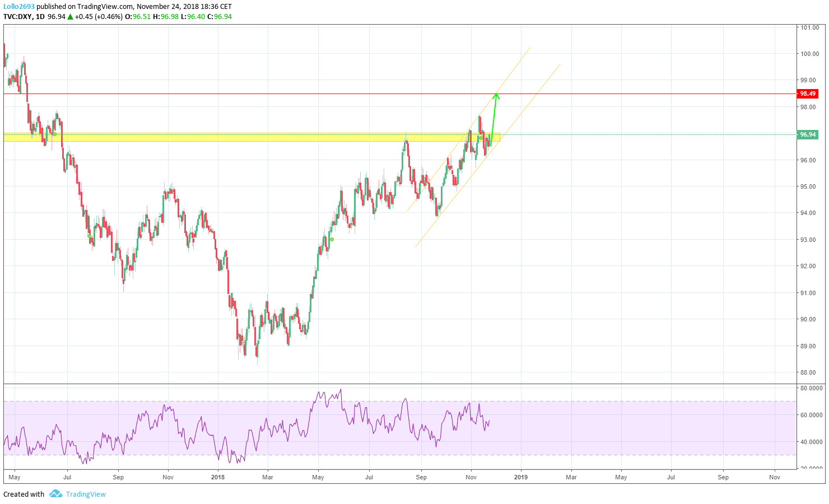This screenshot has height=504, width=829.
Task: Click the 98.00 price axis label
Action: coord(809,107)
